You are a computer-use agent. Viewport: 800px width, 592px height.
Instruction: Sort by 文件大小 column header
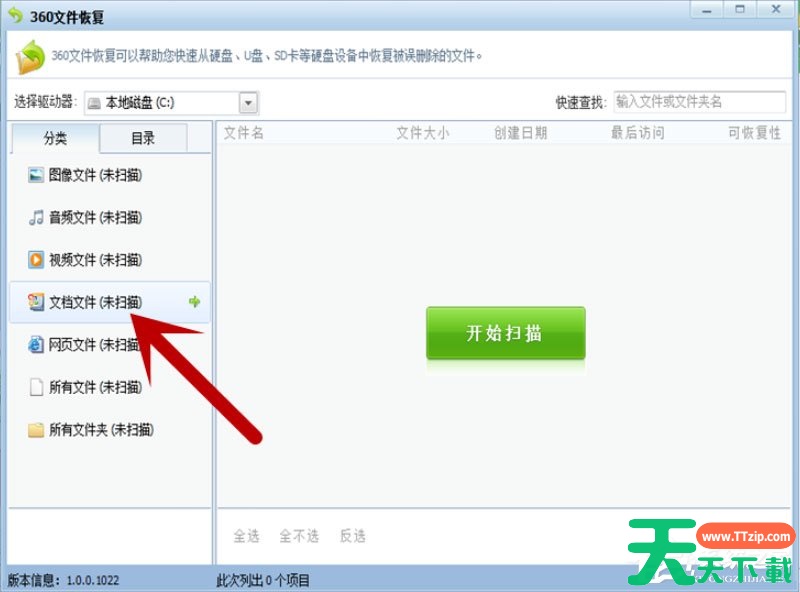click(x=423, y=133)
